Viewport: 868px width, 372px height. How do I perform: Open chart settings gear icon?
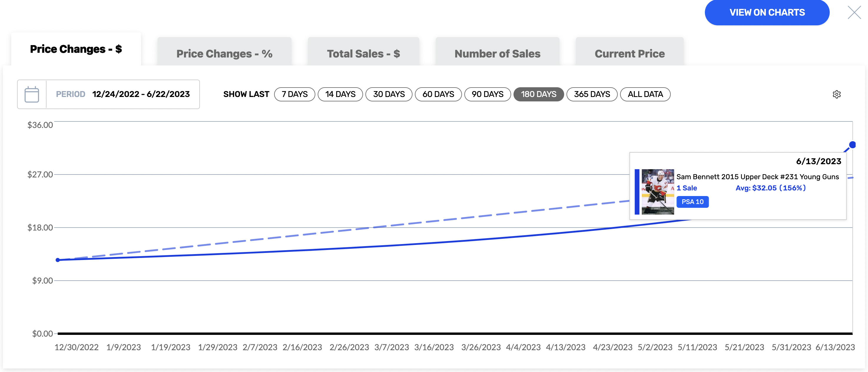pyautogui.click(x=836, y=94)
